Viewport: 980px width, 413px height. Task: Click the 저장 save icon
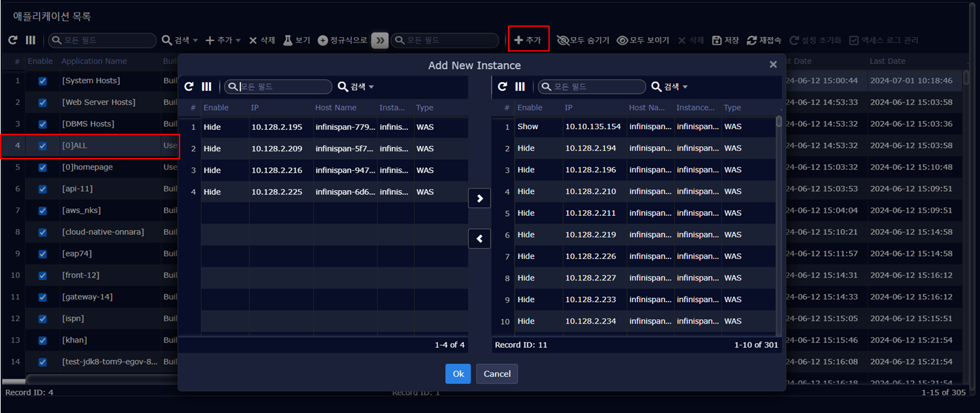click(x=716, y=40)
